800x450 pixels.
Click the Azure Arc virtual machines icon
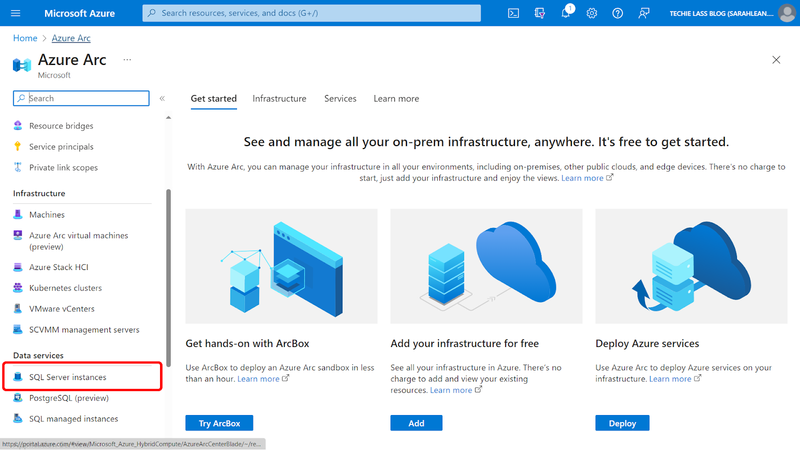point(18,235)
